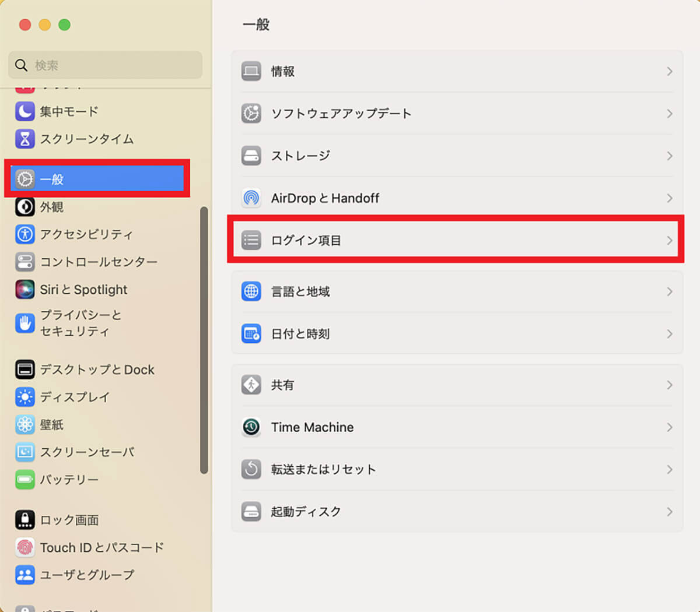Select the ソフトウェアアップデート gear icon

click(x=251, y=114)
